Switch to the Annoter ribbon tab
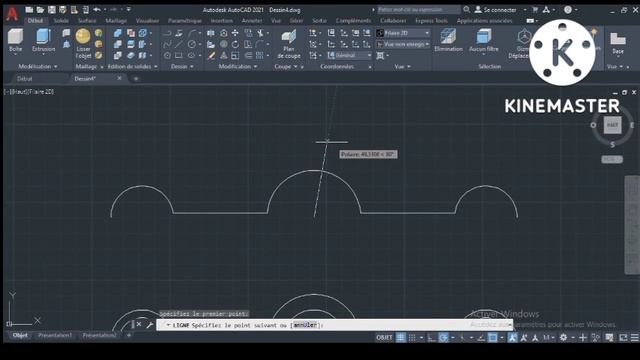 pos(252,21)
